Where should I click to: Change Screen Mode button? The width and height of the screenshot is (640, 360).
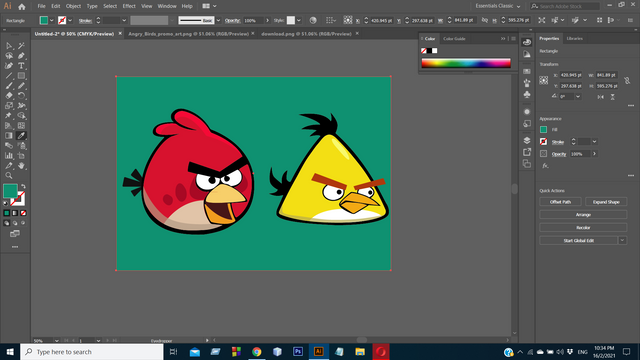coord(15,234)
